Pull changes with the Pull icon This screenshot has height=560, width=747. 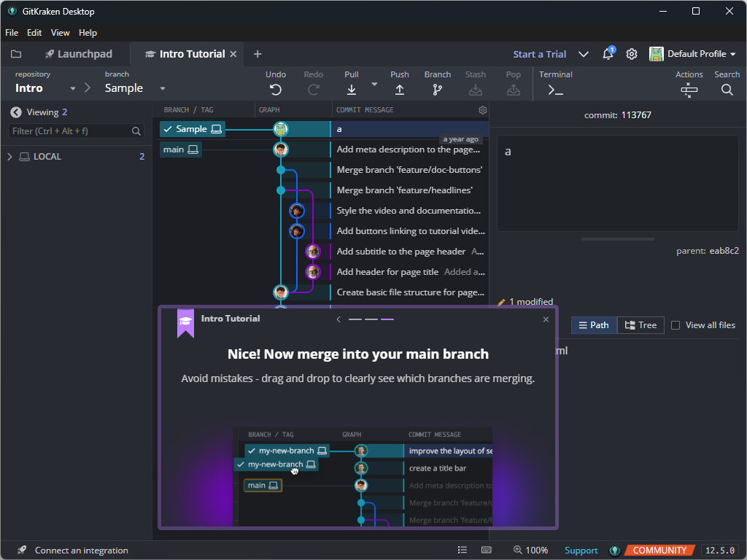351,90
